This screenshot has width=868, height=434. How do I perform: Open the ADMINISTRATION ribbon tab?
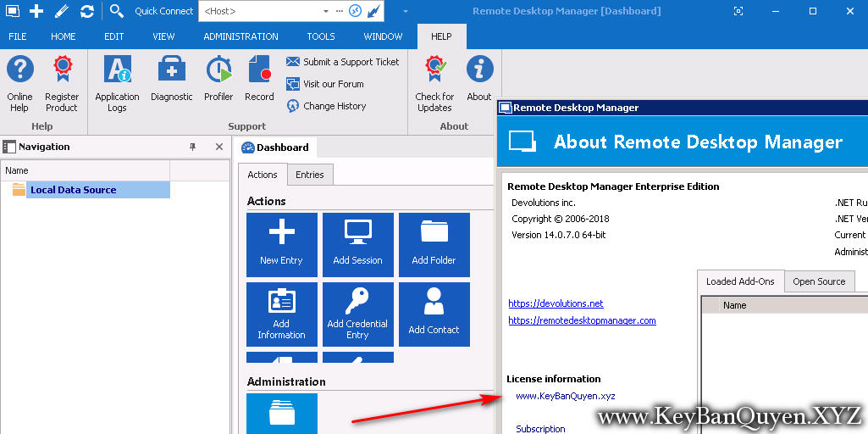coord(240,36)
